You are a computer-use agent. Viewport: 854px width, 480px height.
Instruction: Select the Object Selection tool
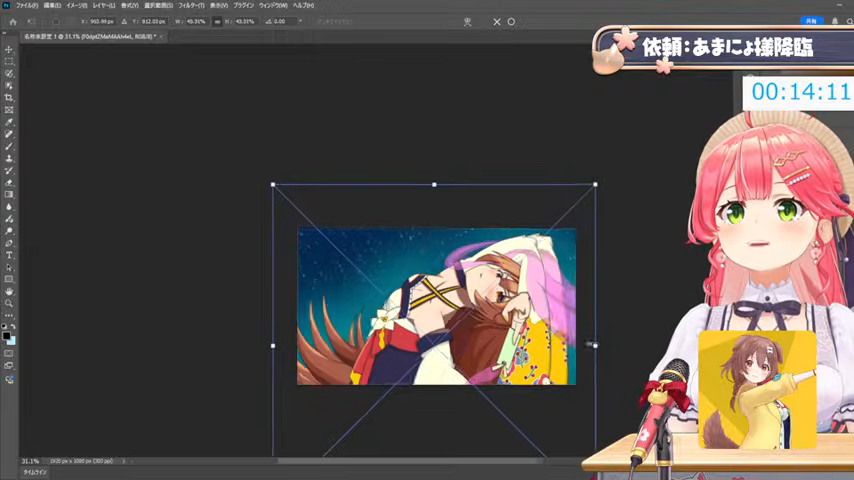[9, 86]
